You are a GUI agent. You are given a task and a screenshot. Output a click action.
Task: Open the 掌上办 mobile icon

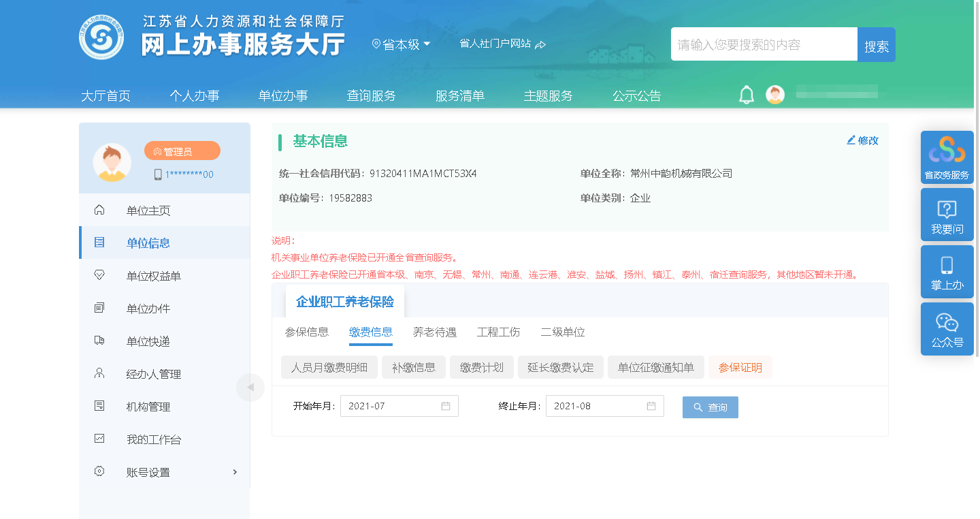coord(947,272)
